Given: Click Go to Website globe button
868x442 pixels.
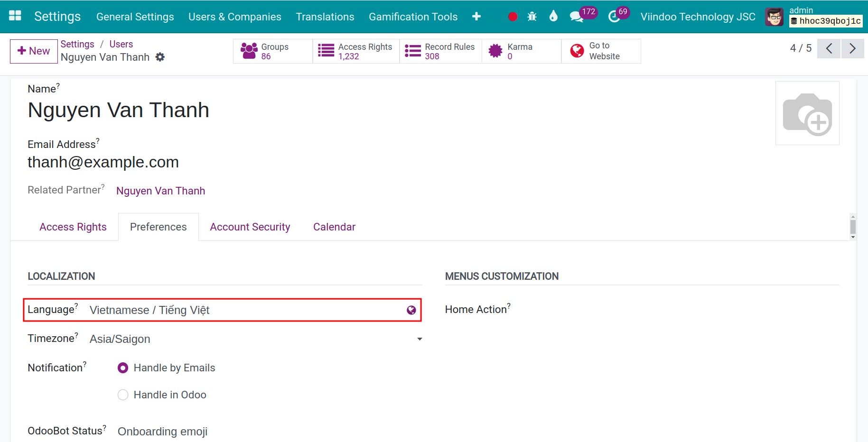Looking at the screenshot, I should [x=601, y=51].
